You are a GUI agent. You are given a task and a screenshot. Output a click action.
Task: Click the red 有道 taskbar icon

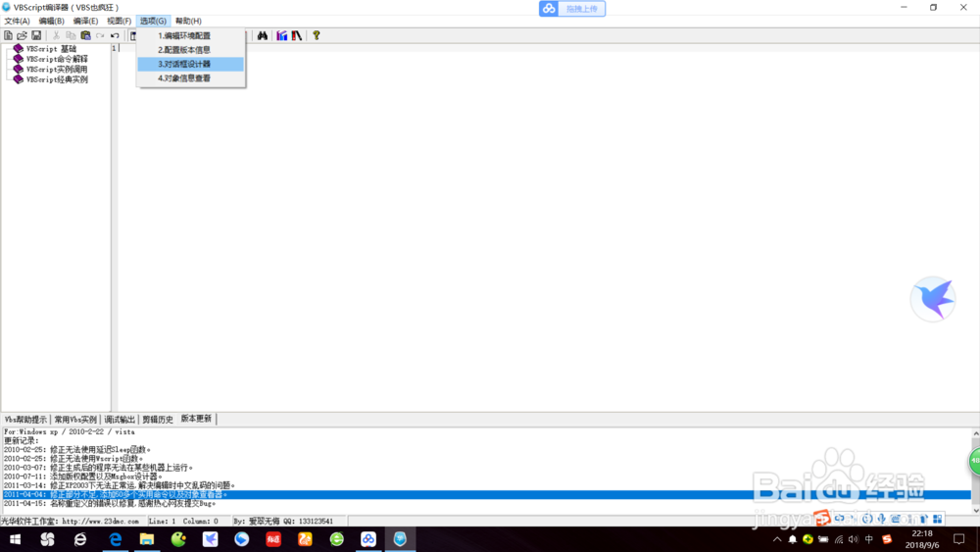pyautogui.click(x=273, y=539)
